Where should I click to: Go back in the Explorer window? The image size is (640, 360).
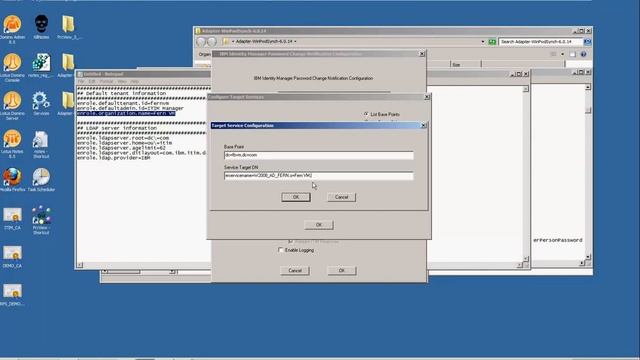click(x=201, y=42)
